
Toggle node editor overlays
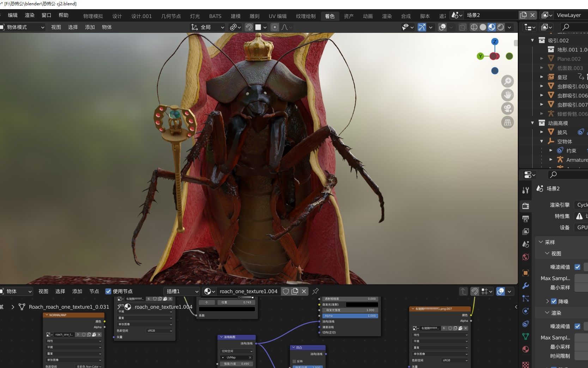pos(501,291)
